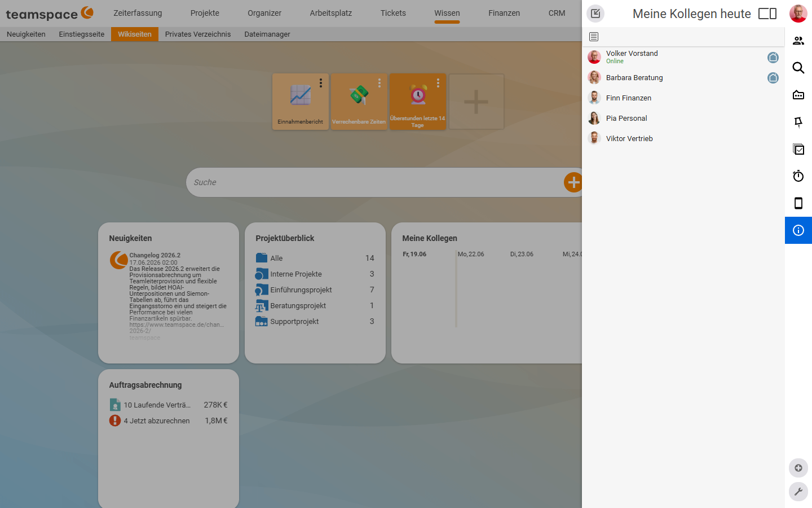This screenshot has width=812, height=508.
Task: Click the orange plus button beside Suche
Action: coord(573,182)
